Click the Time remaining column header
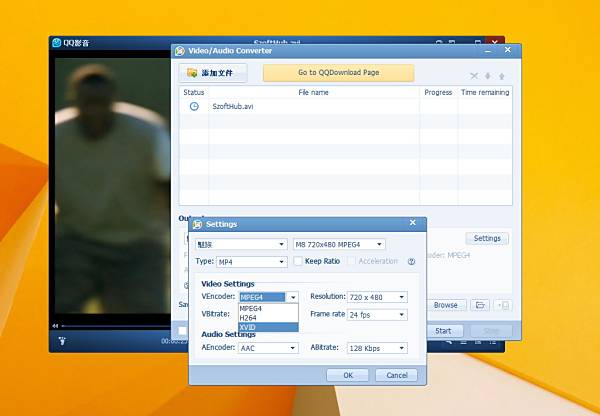 (485, 92)
